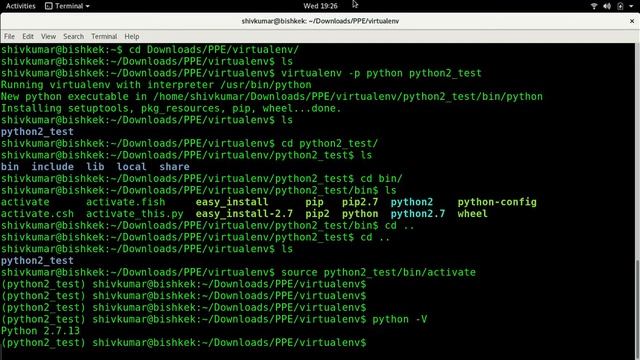Click 'Installing setuptools, pkg_resources' line

[171, 109]
